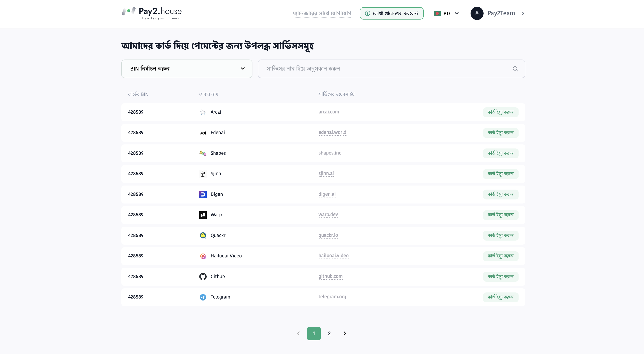Screen dimensions: 644x354
Task: Select page 2 in pagination
Action: click(329, 334)
